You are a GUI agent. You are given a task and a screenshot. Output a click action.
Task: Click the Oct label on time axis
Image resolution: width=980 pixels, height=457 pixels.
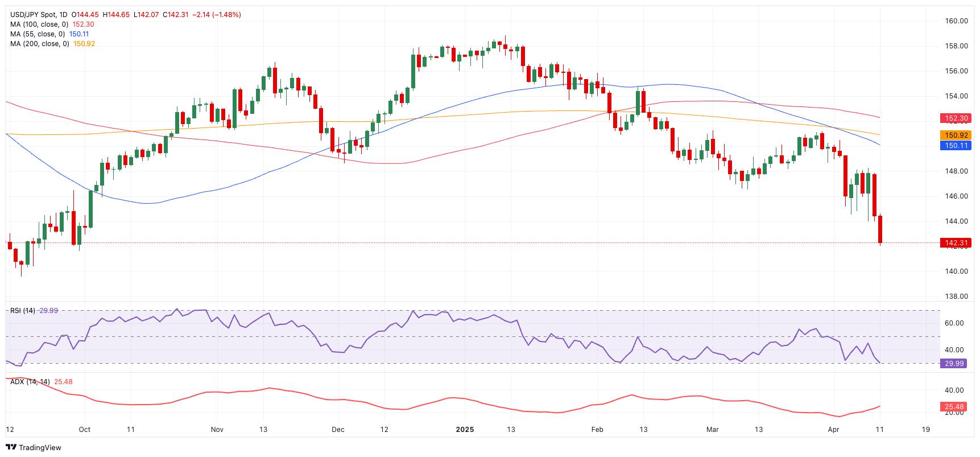click(x=84, y=430)
